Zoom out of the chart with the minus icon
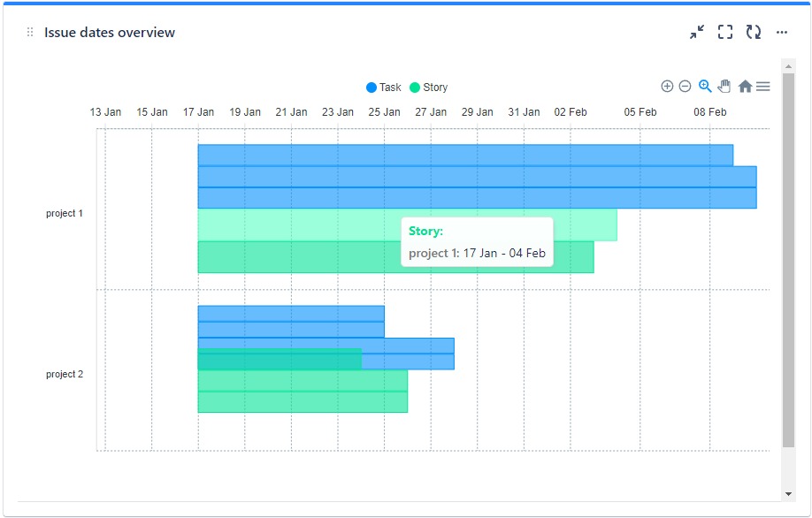 coord(685,87)
